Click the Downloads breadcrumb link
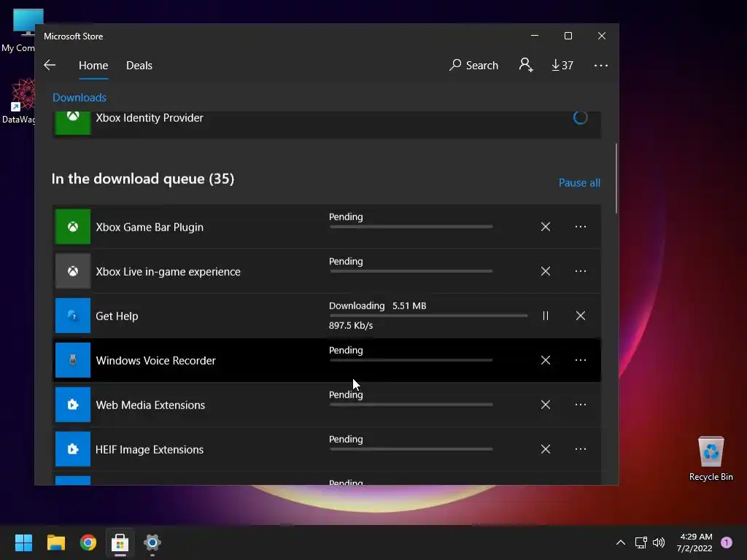Screen dimensions: 747x560 (80, 98)
